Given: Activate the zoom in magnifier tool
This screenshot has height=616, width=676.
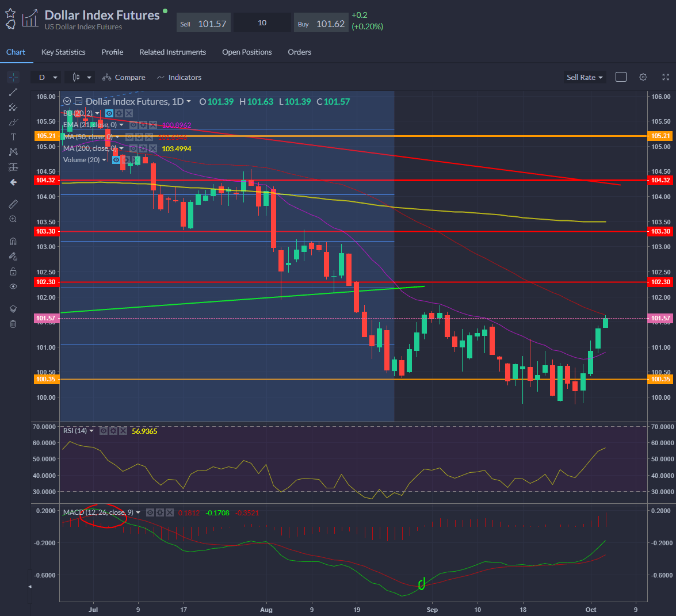Looking at the screenshot, I should pyautogui.click(x=13, y=219).
